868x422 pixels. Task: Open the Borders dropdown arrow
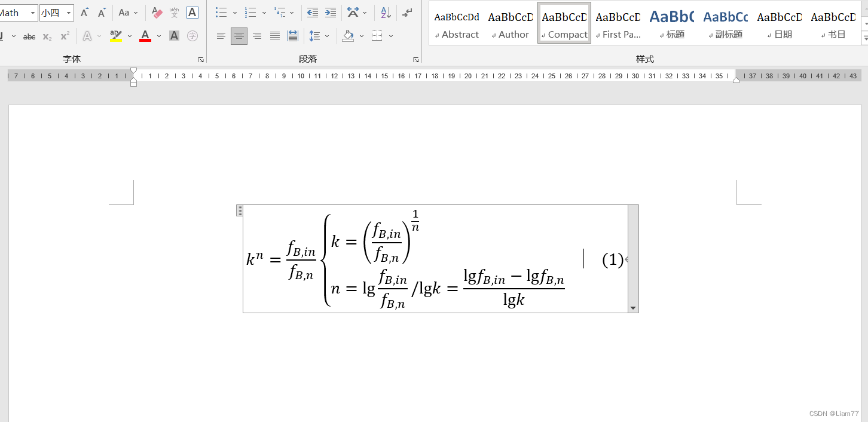(x=391, y=36)
